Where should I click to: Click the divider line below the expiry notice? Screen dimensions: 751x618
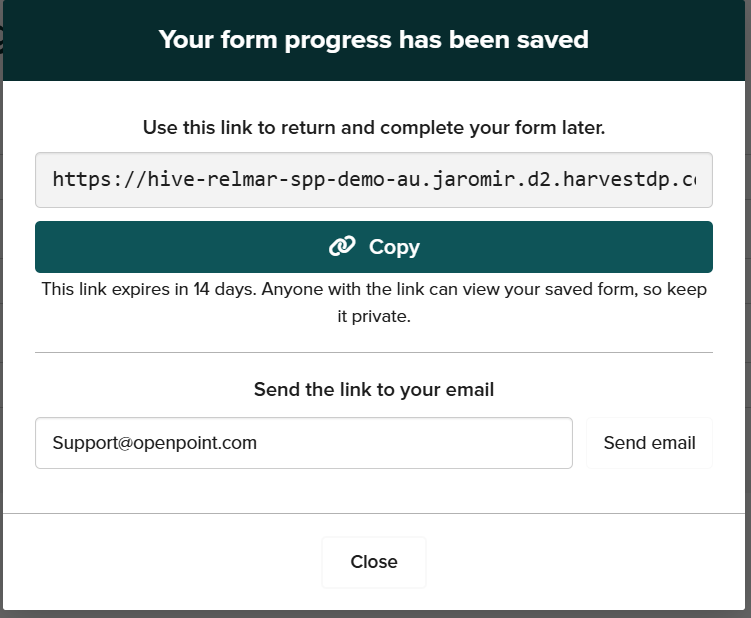[373, 352]
